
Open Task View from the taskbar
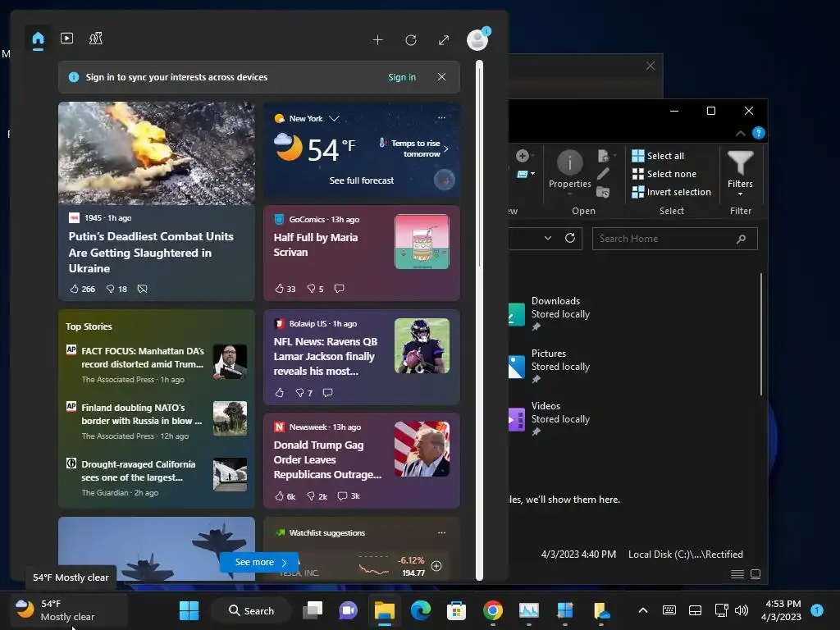coord(313,610)
